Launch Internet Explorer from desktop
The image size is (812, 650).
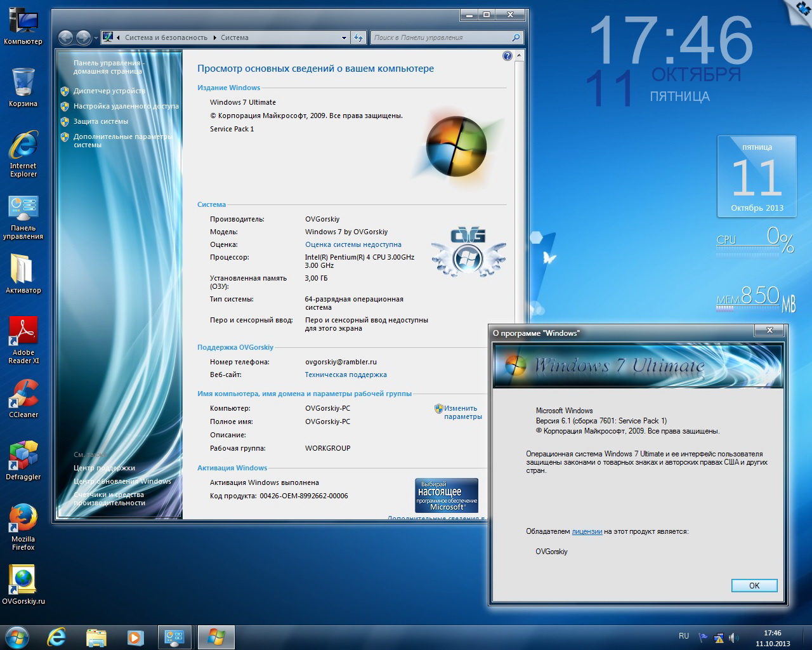[23, 153]
